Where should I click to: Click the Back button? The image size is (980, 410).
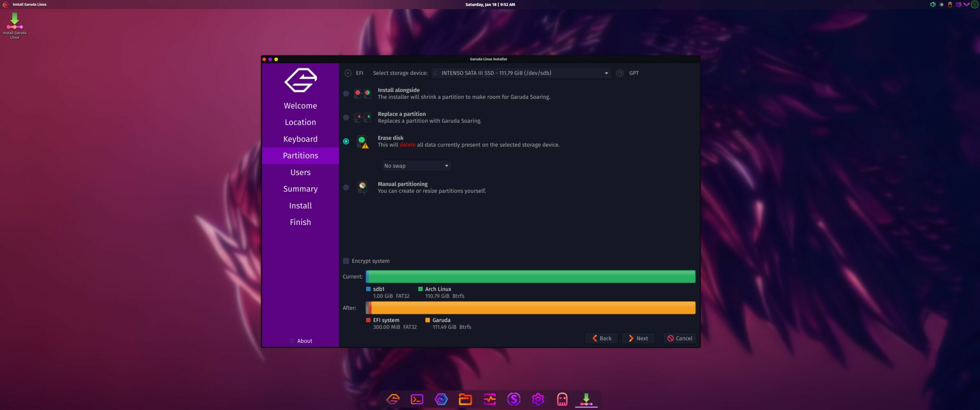pyautogui.click(x=601, y=338)
